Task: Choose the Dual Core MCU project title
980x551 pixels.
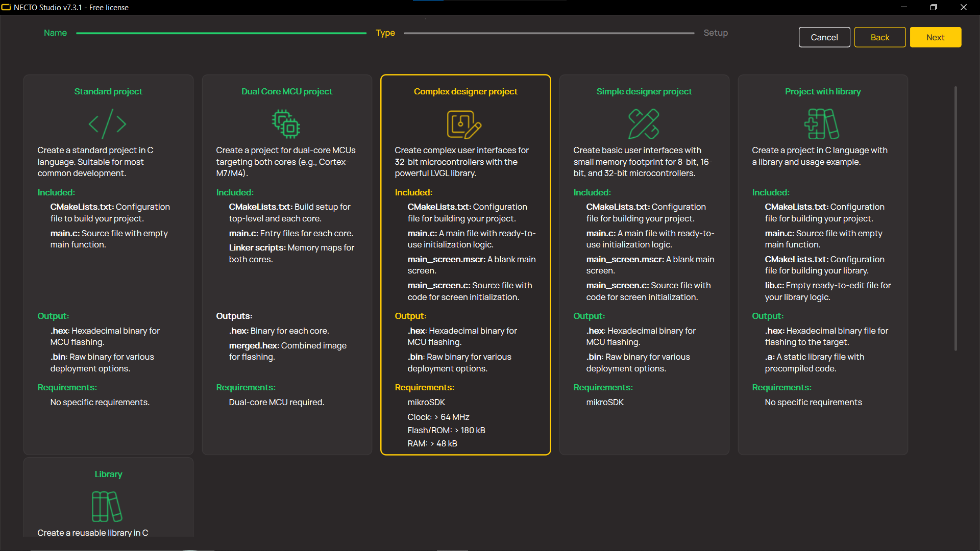Action: click(x=286, y=91)
